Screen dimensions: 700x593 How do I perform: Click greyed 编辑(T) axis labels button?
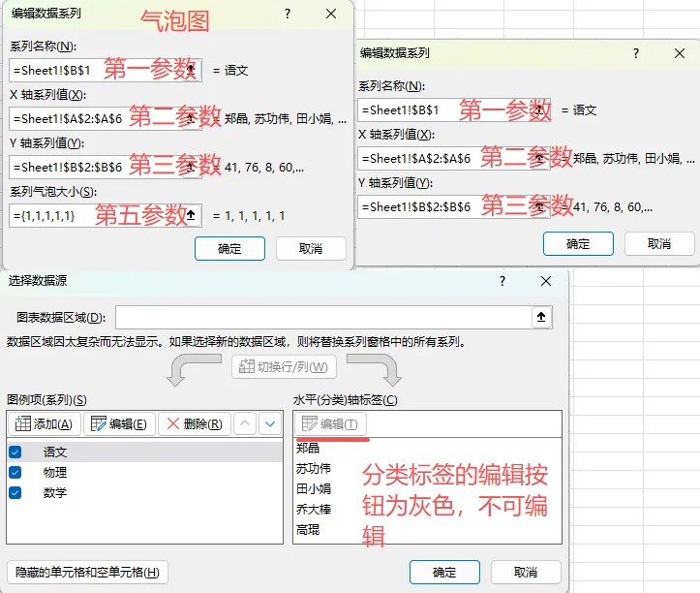tap(330, 423)
